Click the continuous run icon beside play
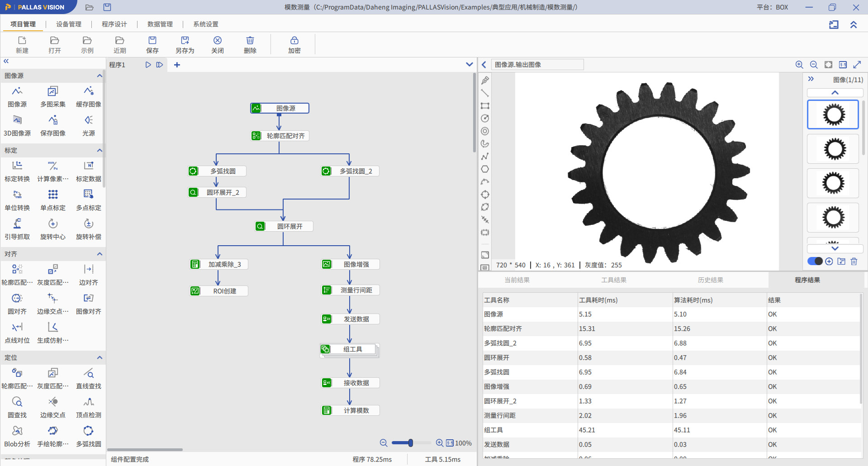868x466 pixels. point(160,65)
